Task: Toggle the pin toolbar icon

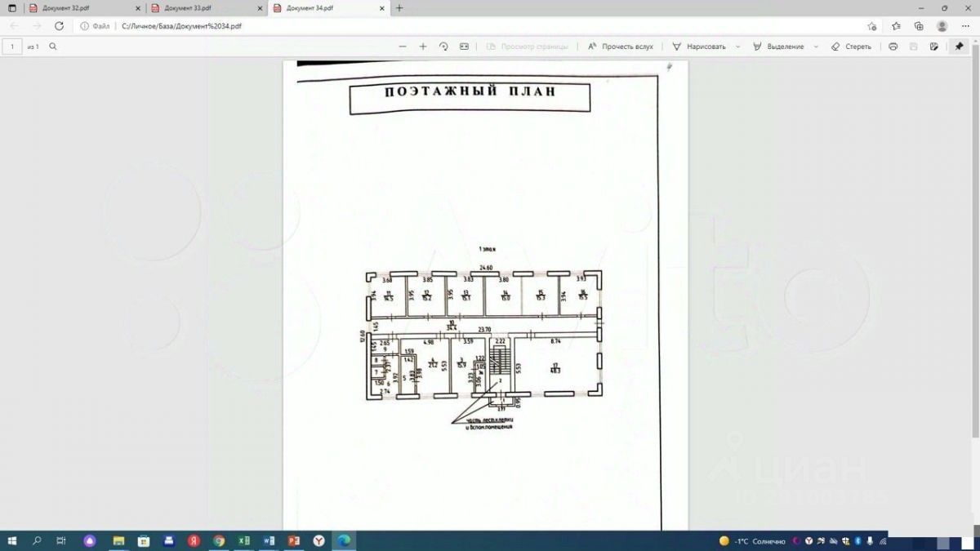Action: [x=960, y=47]
